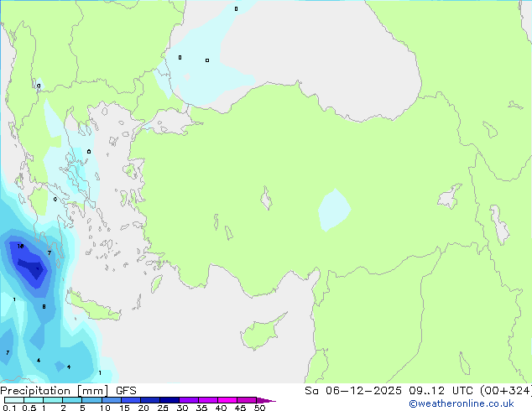Click the island of Crete on the map
Screen dimensions: 532x411
click(x=93, y=307)
